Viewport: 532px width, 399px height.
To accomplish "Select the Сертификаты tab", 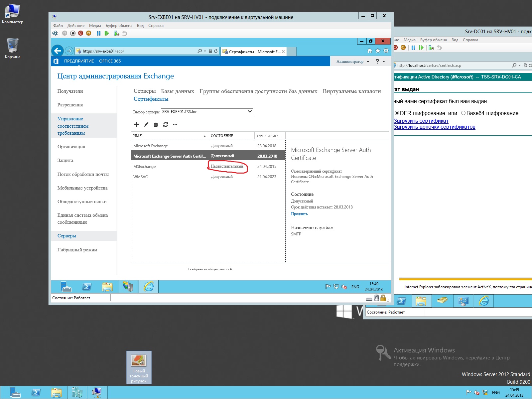I will coord(151,99).
